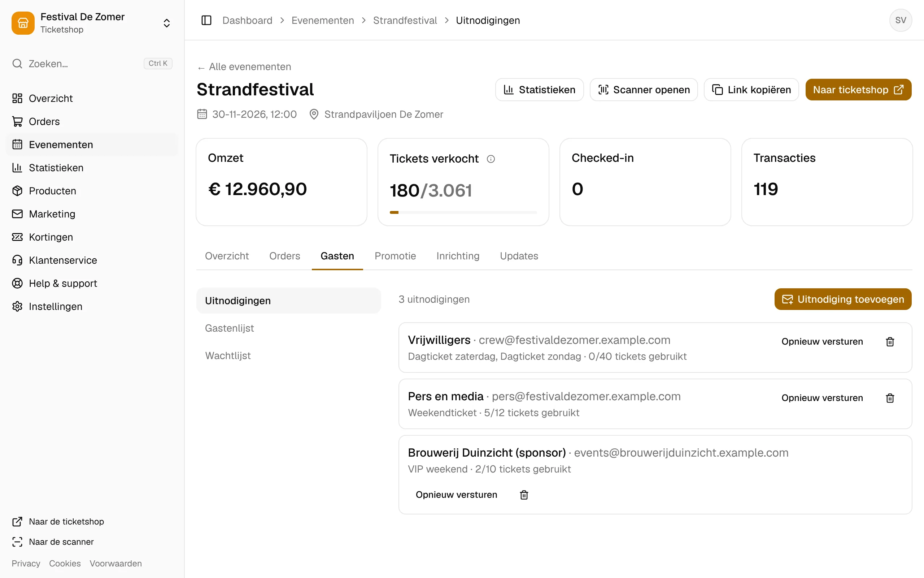This screenshot has height=578, width=924.
Task: Open Instellingen in the sidebar
Action: click(92, 306)
